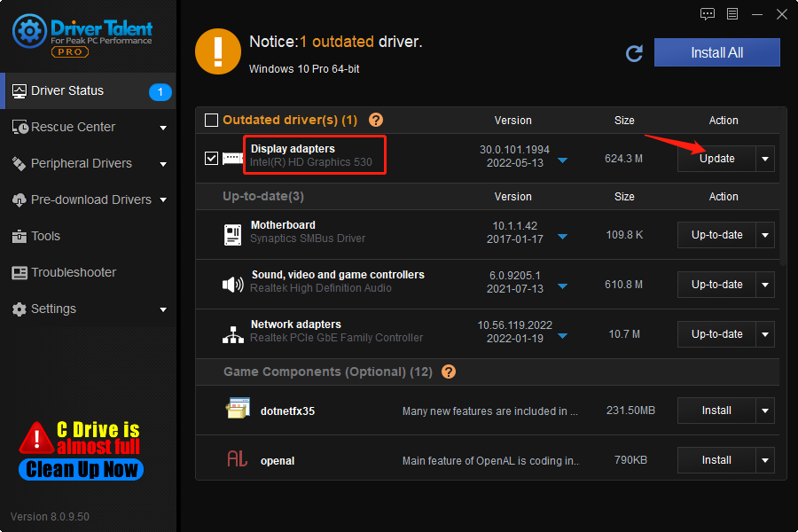The image size is (798, 532).
Task: Click Realtek PCIe GbE Family Controller text
Action: click(x=336, y=338)
